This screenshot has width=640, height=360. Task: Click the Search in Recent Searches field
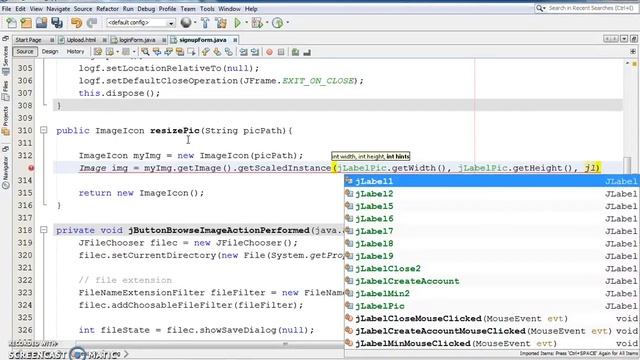coord(592,8)
